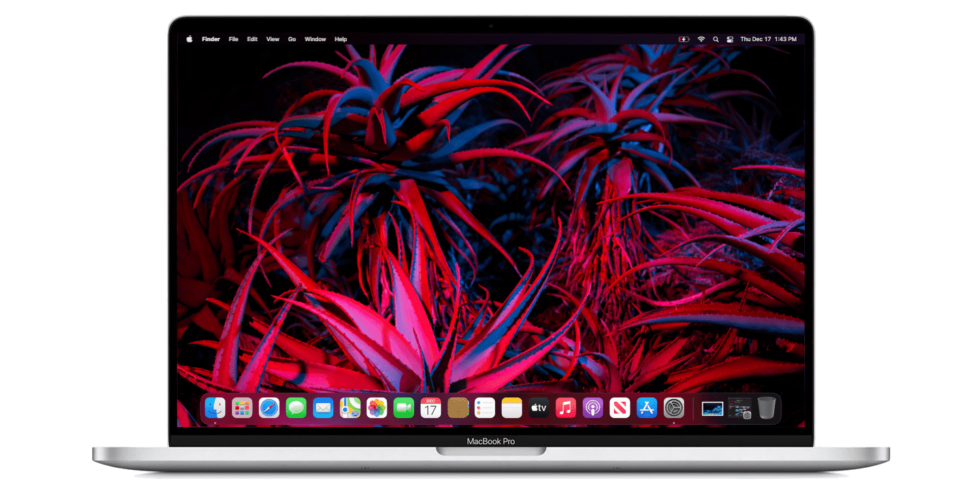
Task: Open Calendar showing Dec 17
Action: (x=431, y=408)
